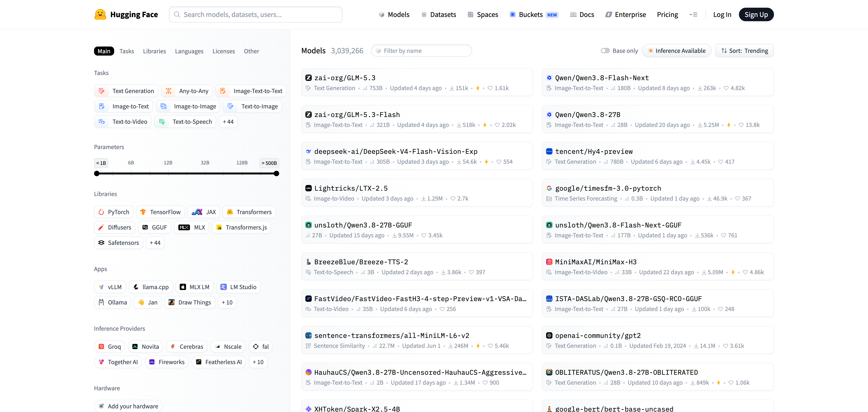Click the Add your hardware button

[x=128, y=406]
